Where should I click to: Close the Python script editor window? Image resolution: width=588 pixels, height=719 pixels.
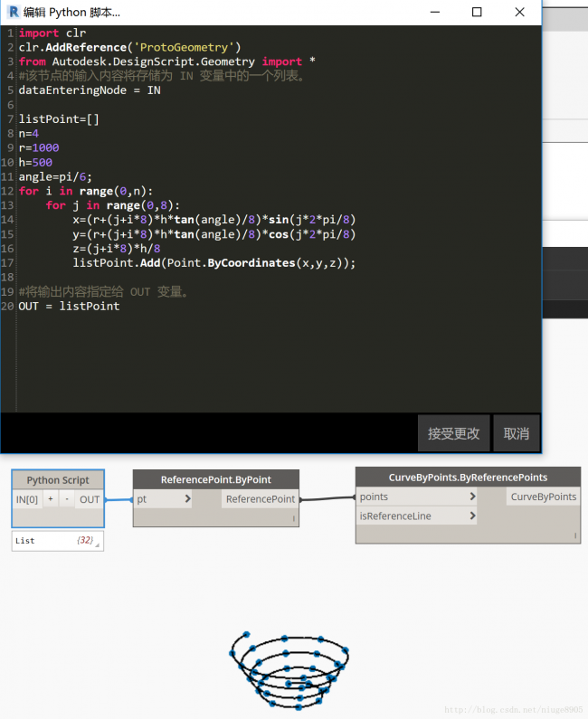pos(519,12)
